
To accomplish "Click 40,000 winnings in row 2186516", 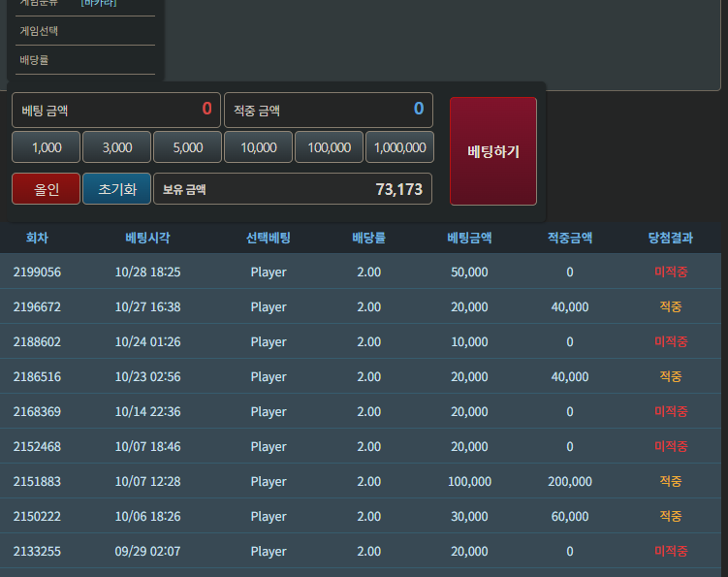I will (x=570, y=376).
